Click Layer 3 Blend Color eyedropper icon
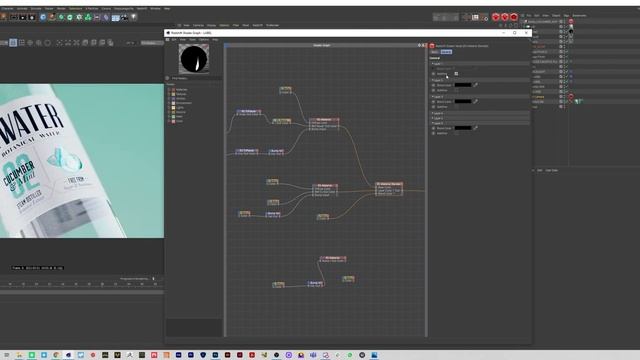The image size is (640, 360). point(475,101)
